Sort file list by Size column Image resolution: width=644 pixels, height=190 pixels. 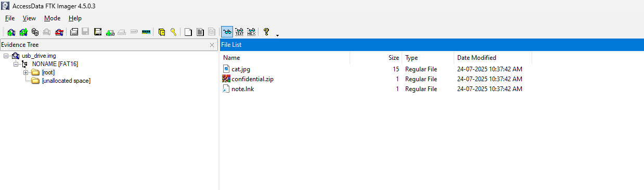point(376,58)
